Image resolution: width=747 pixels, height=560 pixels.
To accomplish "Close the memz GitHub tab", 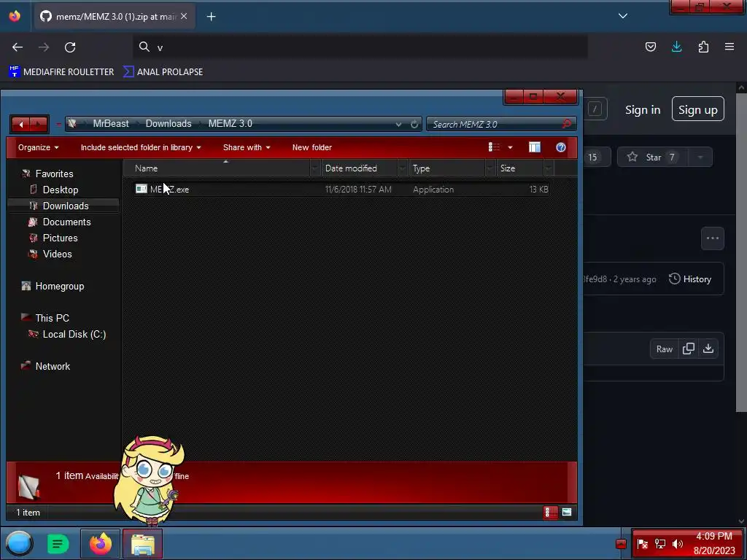I will point(184,16).
